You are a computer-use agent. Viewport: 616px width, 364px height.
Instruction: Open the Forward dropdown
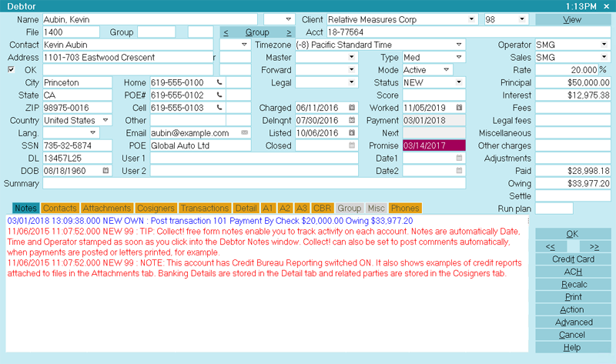click(351, 69)
